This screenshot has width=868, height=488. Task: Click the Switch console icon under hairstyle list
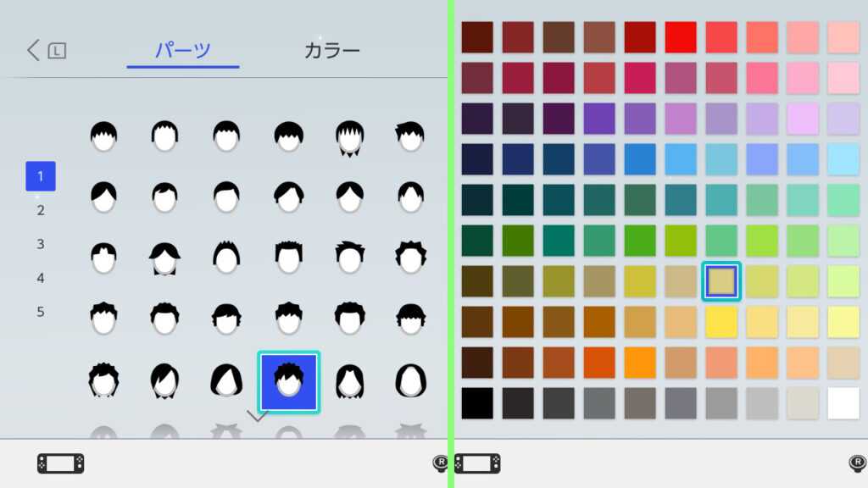pos(61,463)
